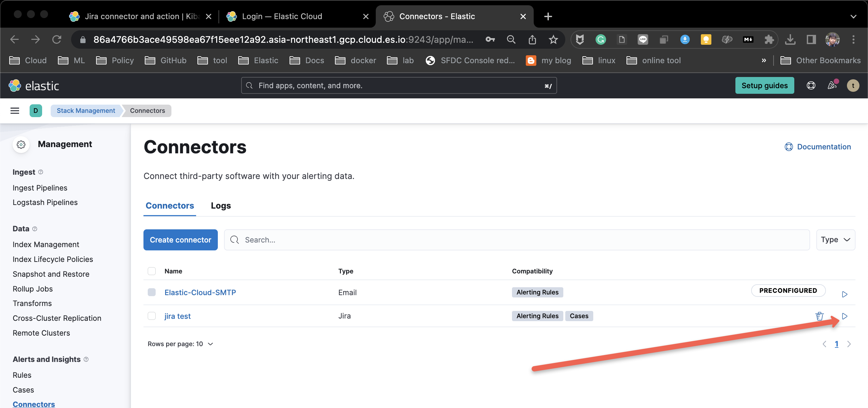Run the jira test connector
The image size is (868, 408).
845,316
